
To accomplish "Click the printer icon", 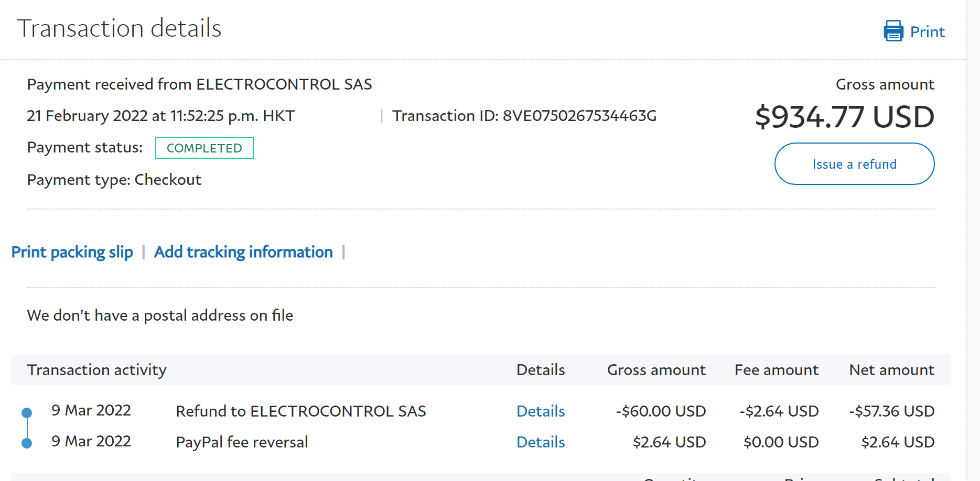I will [893, 31].
